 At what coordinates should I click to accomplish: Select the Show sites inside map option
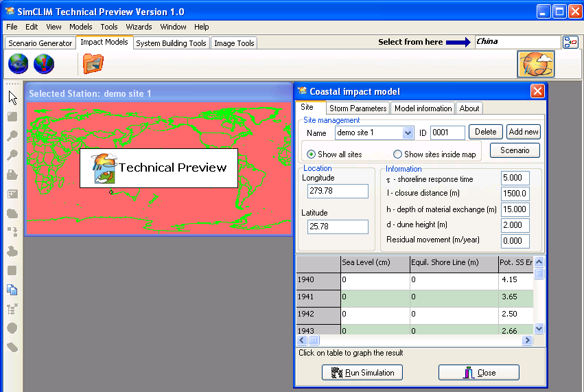pos(397,154)
